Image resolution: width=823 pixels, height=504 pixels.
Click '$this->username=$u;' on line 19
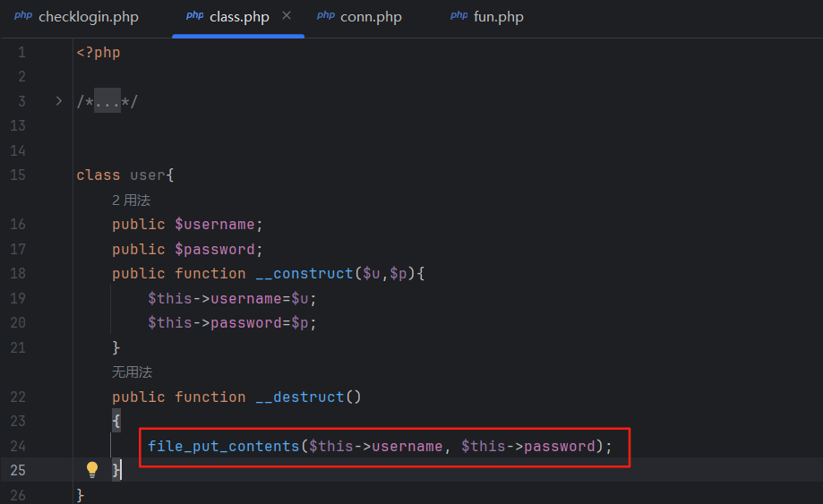[232, 298]
